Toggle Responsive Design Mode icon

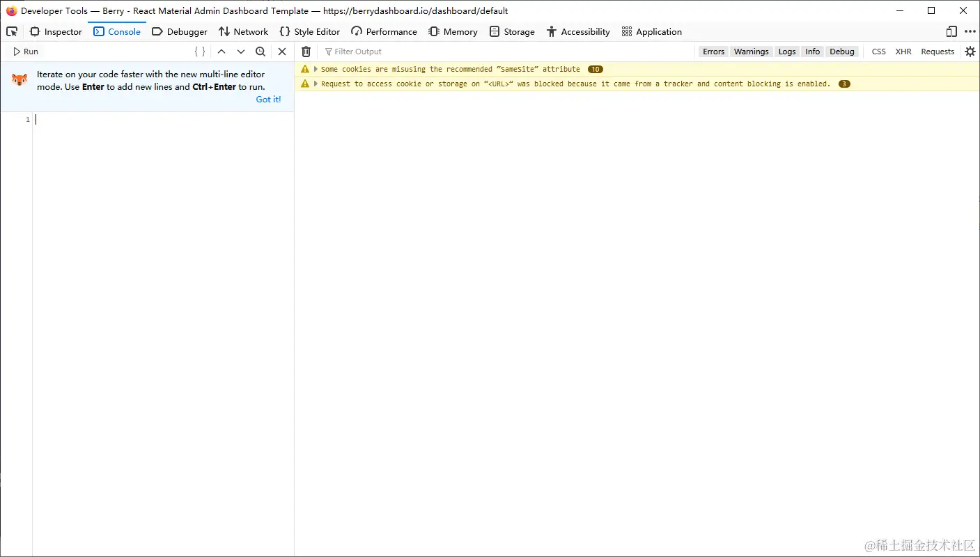click(951, 31)
